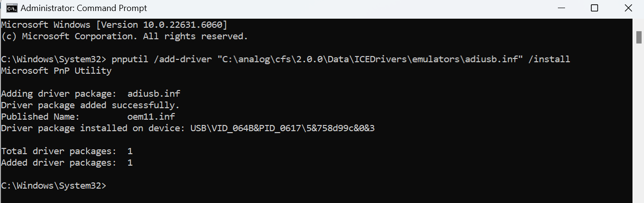
Task: Click the last C:\Windows\System32> prompt
Action: [53, 186]
